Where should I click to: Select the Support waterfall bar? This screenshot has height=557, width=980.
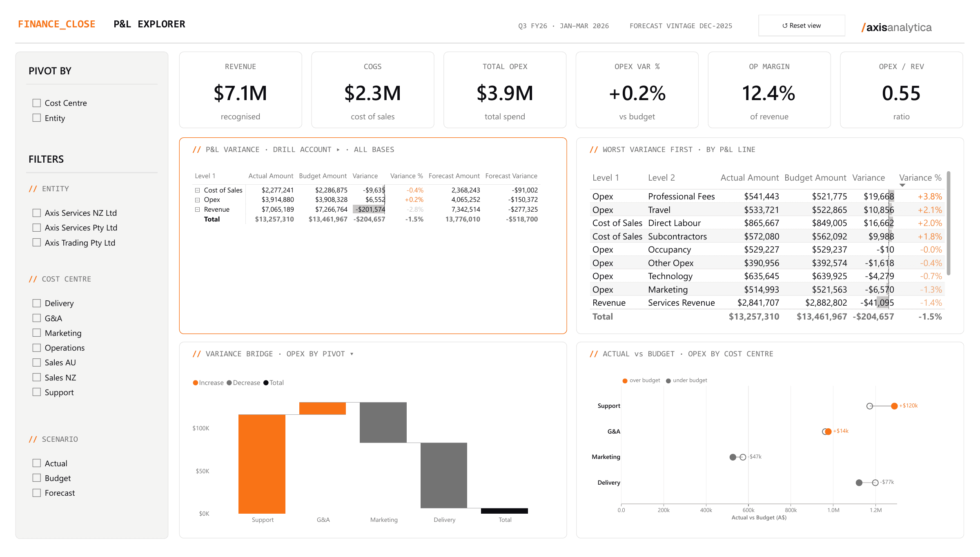pos(262,464)
